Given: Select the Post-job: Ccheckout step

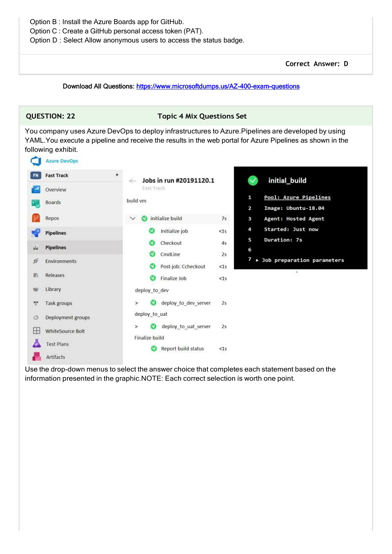Looking at the screenshot, I should pyautogui.click(x=188, y=266).
